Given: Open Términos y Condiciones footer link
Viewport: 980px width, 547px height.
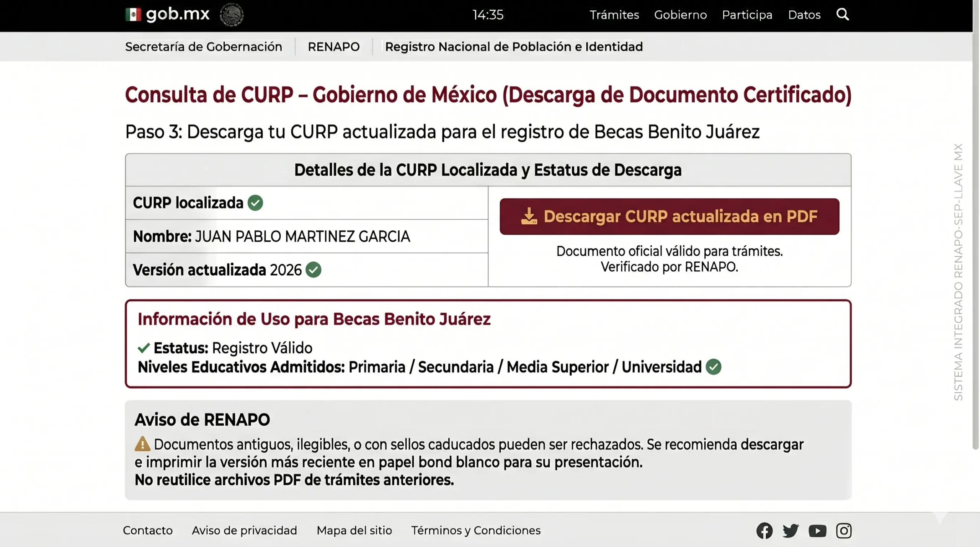Looking at the screenshot, I should click(x=476, y=531).
